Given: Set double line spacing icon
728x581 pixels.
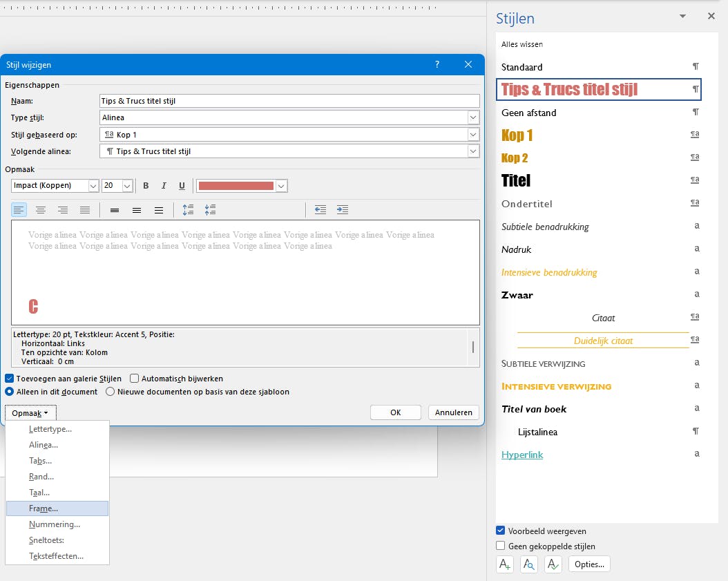Looking at the screenshot, I should pyautogui.click(x=159, y=210).
